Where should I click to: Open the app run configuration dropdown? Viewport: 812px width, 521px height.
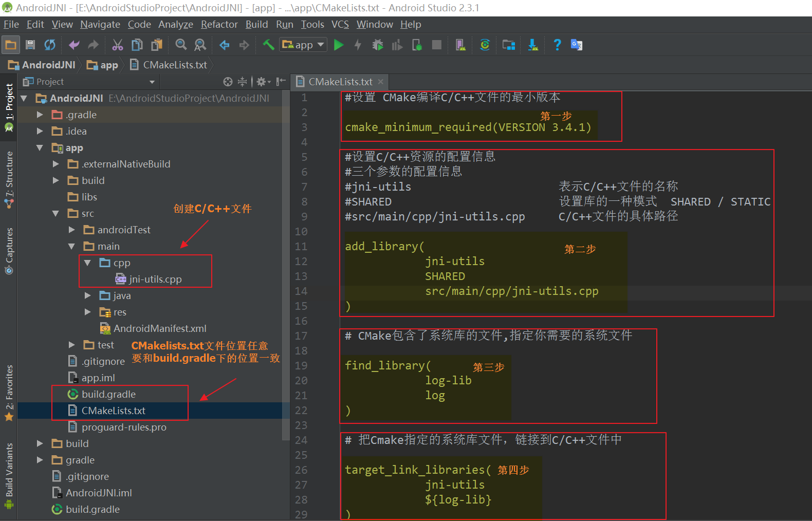[x=303, y=45]
